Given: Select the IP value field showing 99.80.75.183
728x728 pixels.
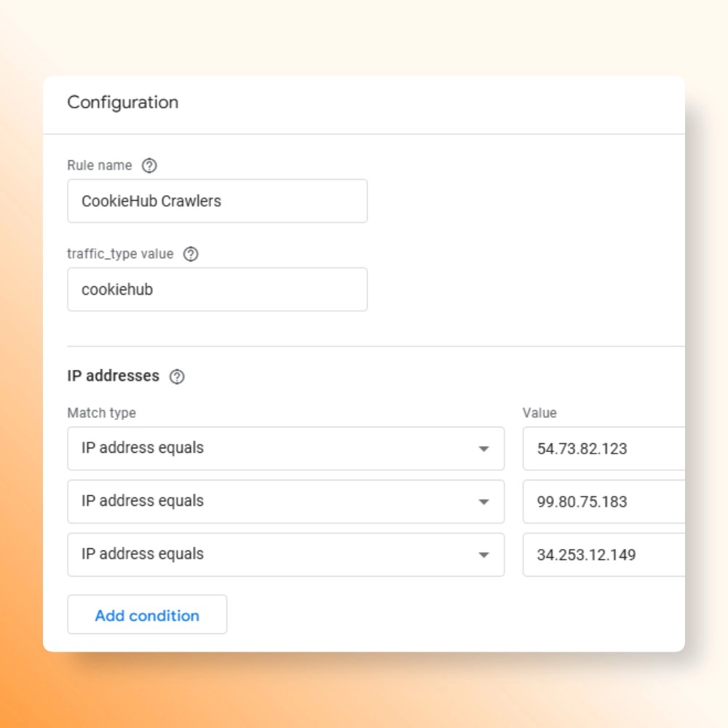Looking at the screenshot, I should 604,502.
